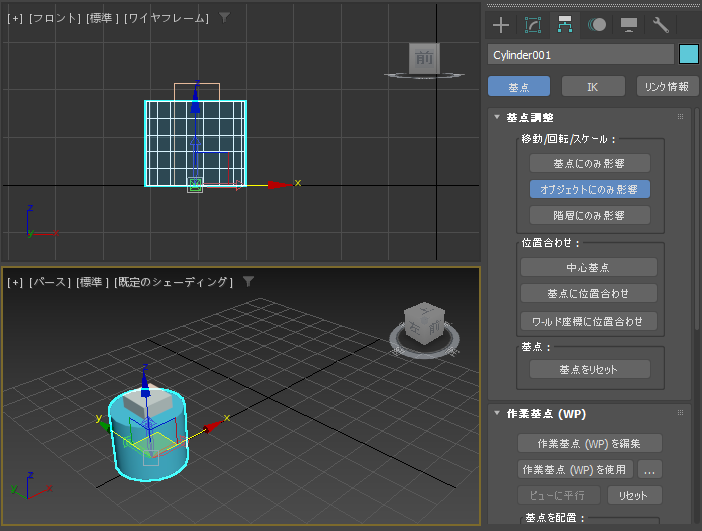The image size is (702, 531).
Task: Click the perspective ViewCube 左 face
Action: point(415,328)
